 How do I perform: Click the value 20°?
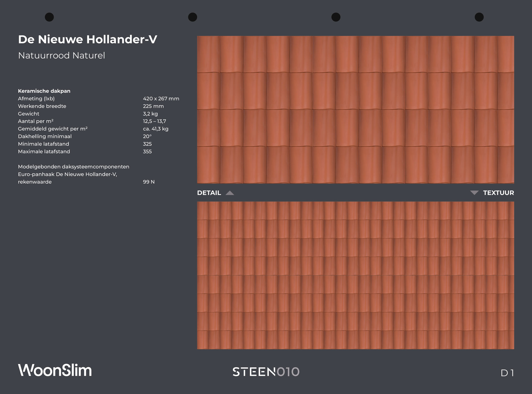[x=147, y=136]
